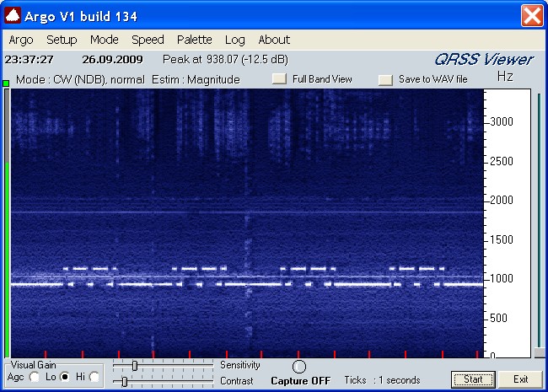
Task: Select the Agc visual gain option
Action: (x=35, y=377)
